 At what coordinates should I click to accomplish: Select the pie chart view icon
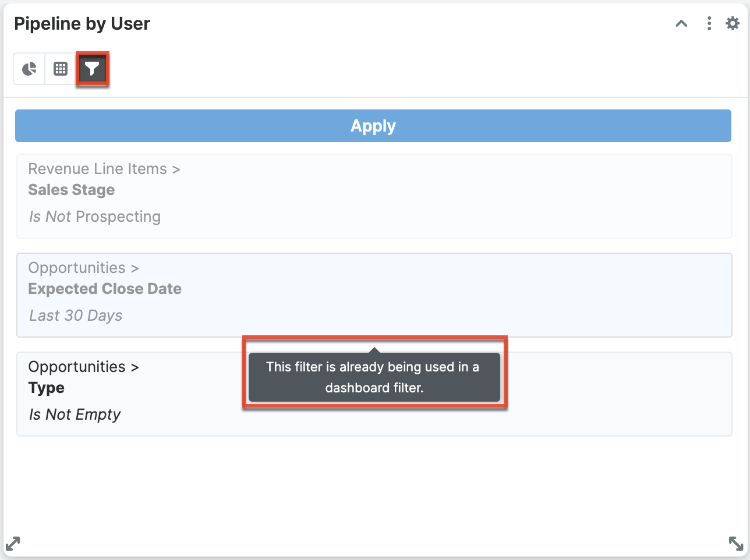click(x=29, y=68)
